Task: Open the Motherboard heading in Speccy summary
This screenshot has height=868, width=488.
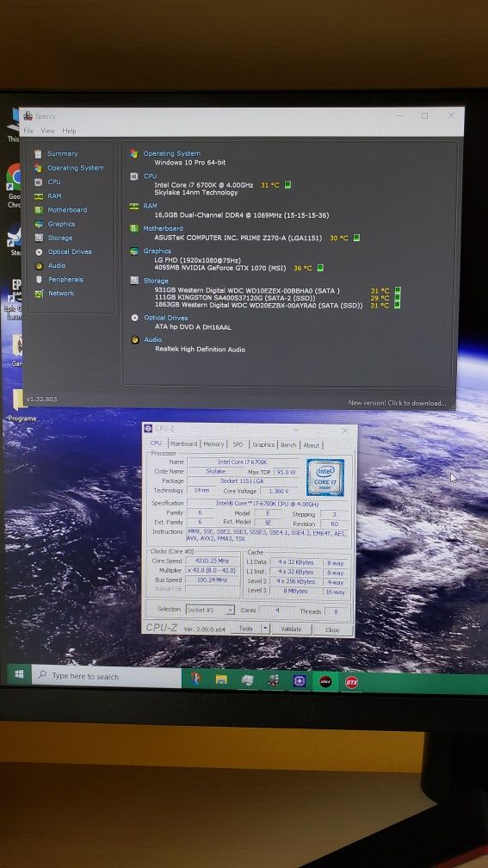Action: pyautogui.click(x=163, y=229)
